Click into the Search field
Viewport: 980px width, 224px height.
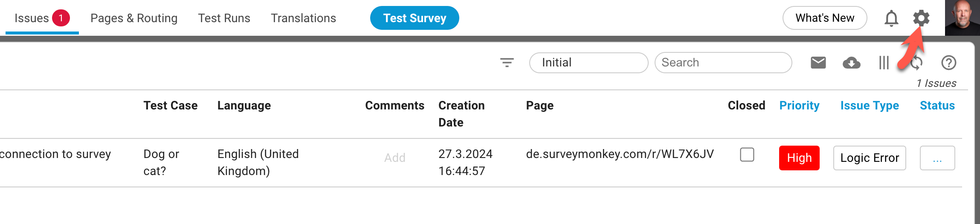pyautogui.click(x=723, y=63)
